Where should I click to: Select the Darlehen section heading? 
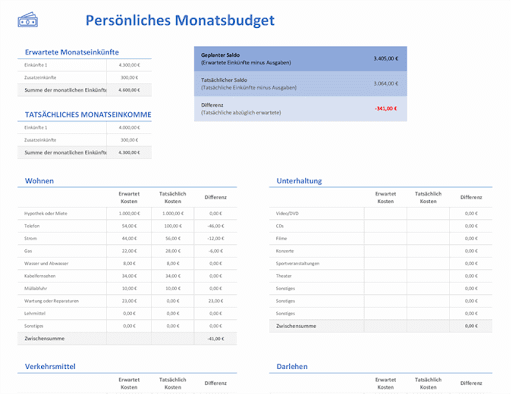[292, 367]
